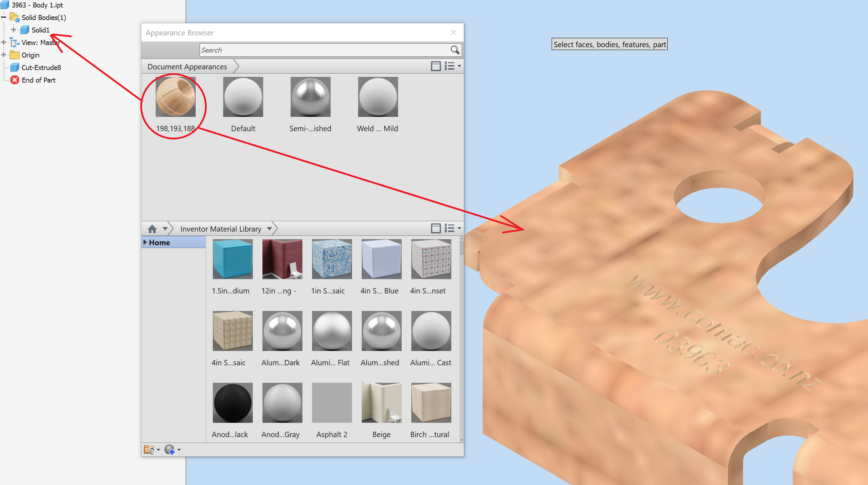868x485 pixels.
Task: Click the Home icon in the library navigation bar
Action: (152, 229)
